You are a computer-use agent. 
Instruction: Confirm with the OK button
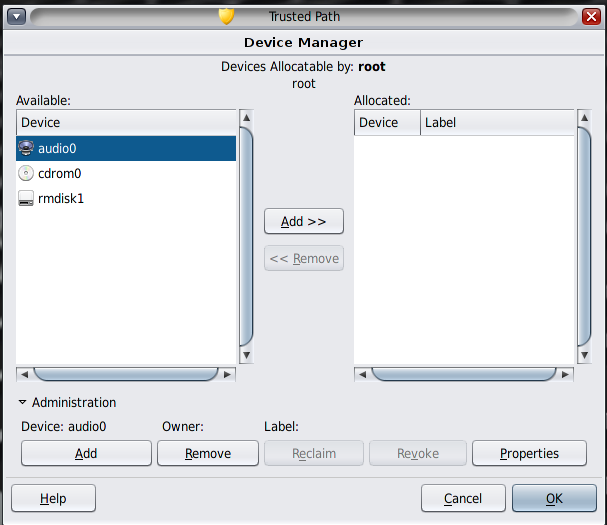click(554, 498)
